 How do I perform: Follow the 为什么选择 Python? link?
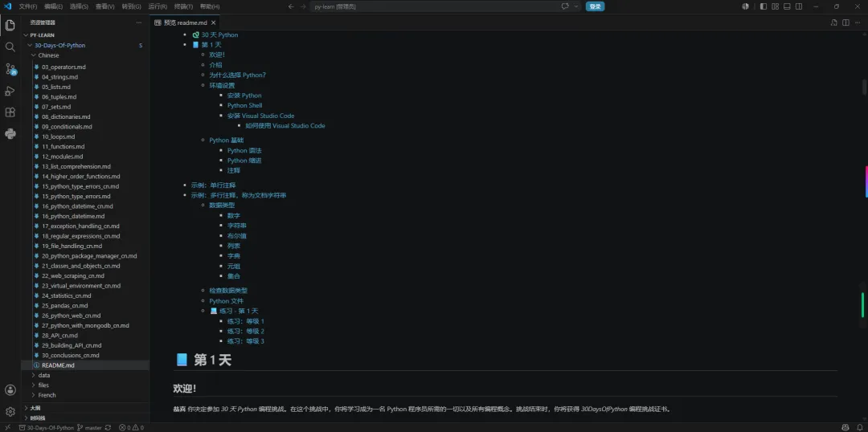(237, 75)
